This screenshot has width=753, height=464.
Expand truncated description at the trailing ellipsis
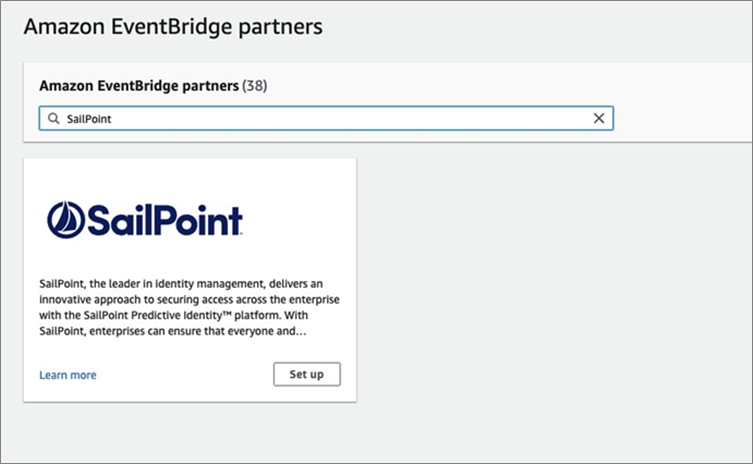click(x=301, y=331)
